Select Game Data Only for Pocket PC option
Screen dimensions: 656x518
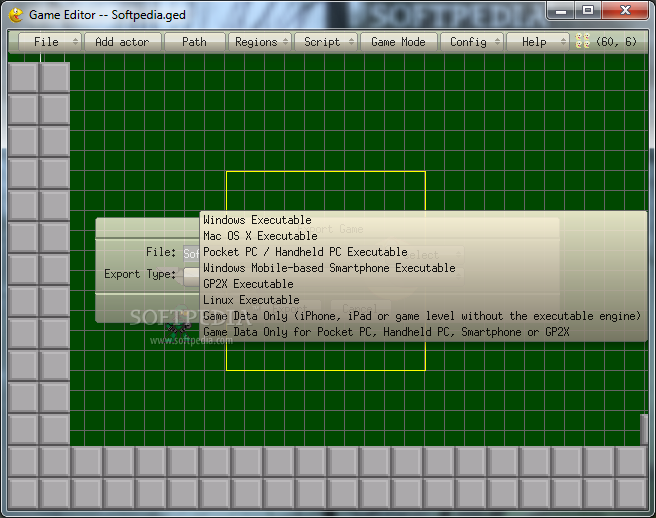pos(423,332)
